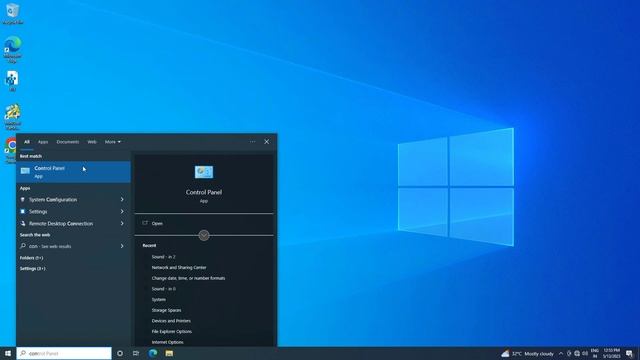Open recent File Explorer Options
This screenshot has width=640, height=360.
(x=171, y=331)
